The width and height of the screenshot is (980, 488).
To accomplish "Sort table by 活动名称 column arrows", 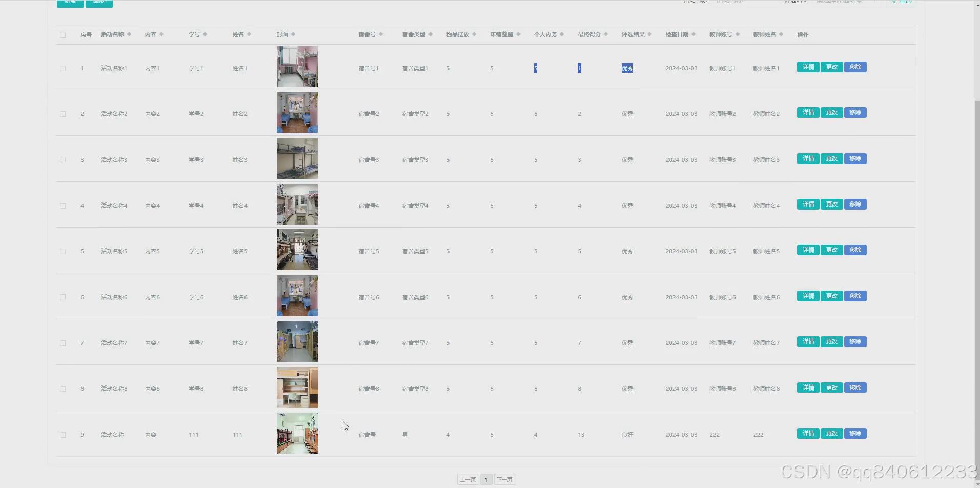I will click(129, 34).
